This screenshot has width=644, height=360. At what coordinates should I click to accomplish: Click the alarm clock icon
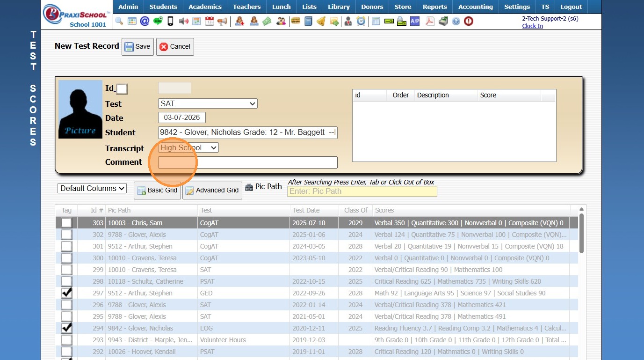click(361, 21)
